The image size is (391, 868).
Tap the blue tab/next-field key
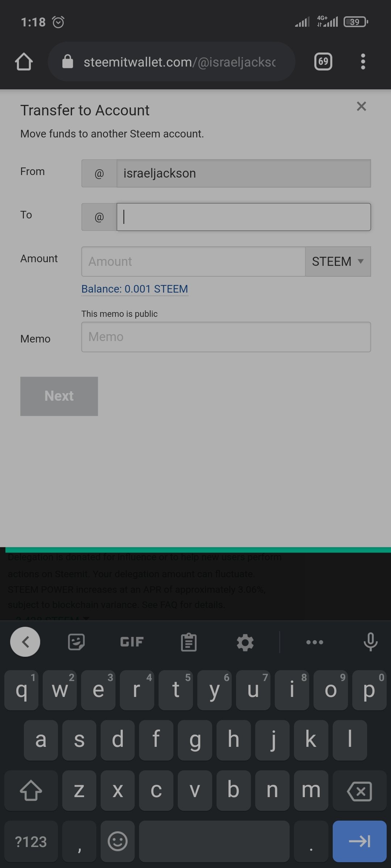tap(360, 841)
